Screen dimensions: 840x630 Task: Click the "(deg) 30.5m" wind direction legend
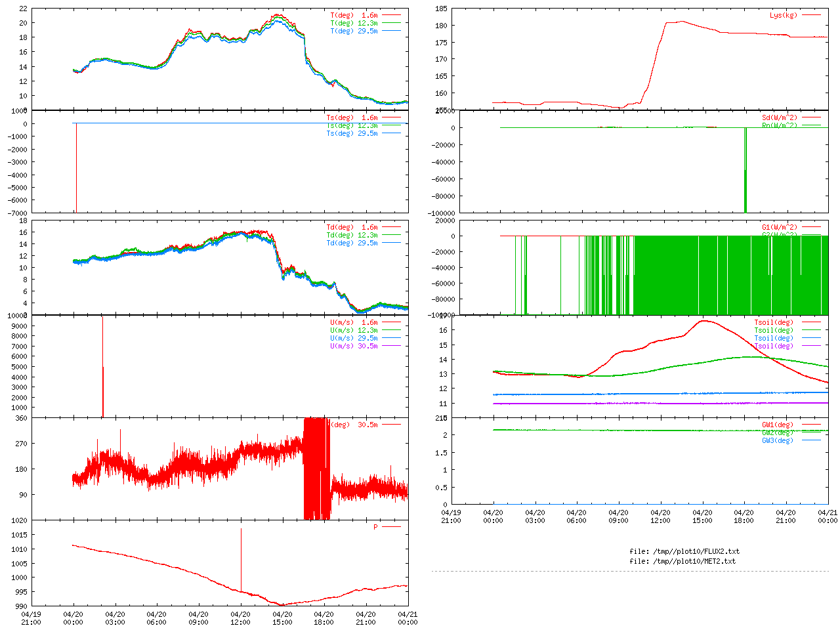[365, 425]
